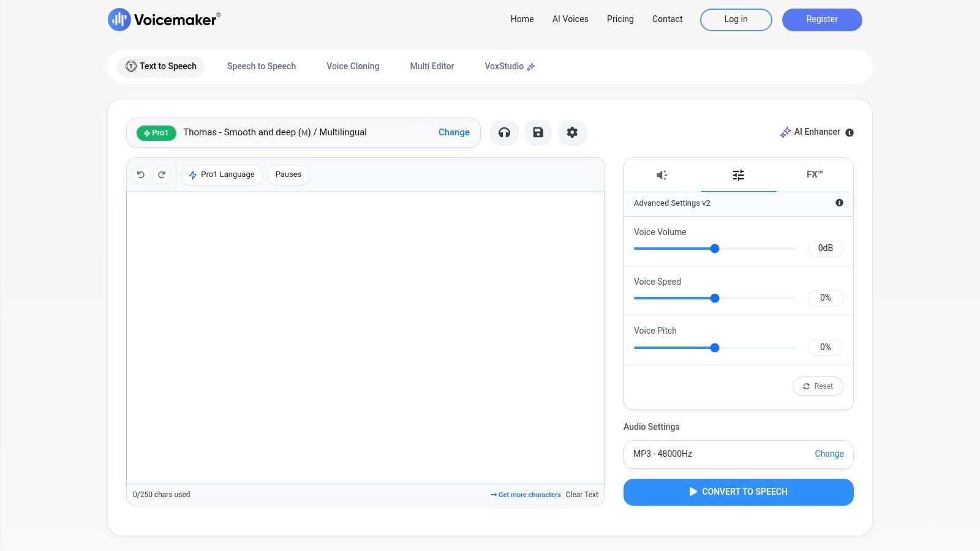The width and height of the screenshot is (980, 551).
Task: Clear the text in the editor
Action: coord(582,495)
